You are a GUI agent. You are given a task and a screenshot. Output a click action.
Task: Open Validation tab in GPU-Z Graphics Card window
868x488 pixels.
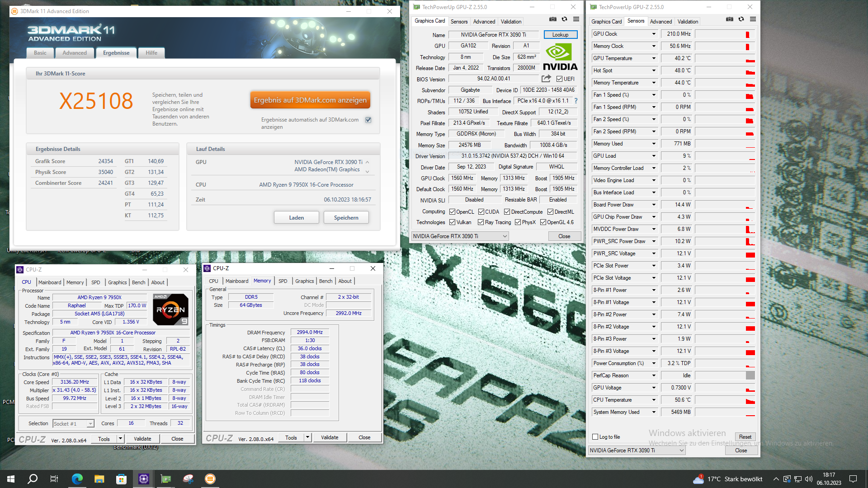(x=511, y=21)
